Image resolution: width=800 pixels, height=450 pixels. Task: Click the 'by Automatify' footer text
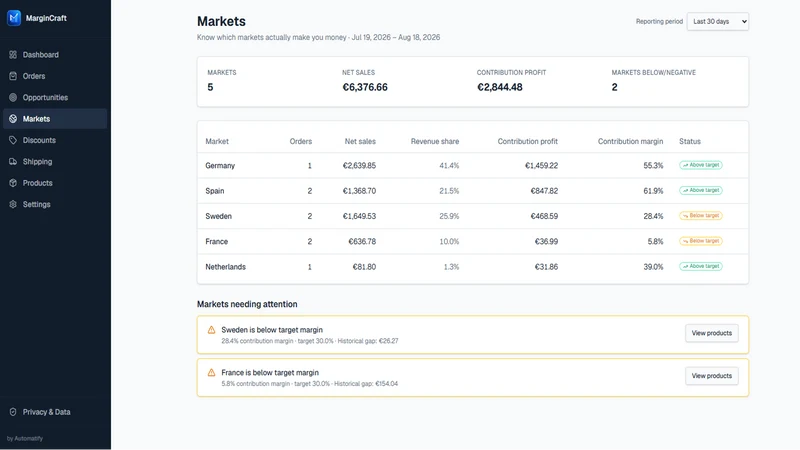[25, 438]
